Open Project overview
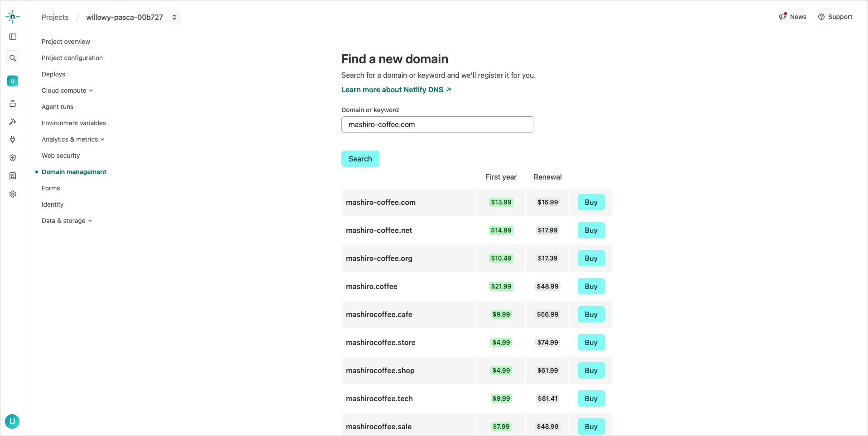 pos(66,42)
